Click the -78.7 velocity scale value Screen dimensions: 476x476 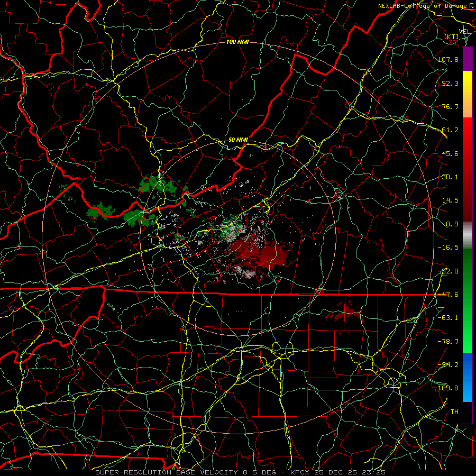(448, 342)
